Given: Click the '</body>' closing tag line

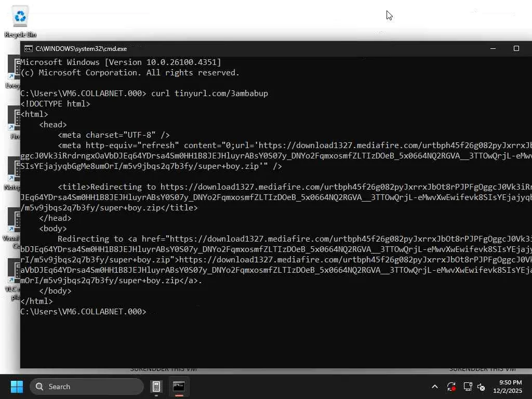Looking at the screenshot, I should click(55, 291).
